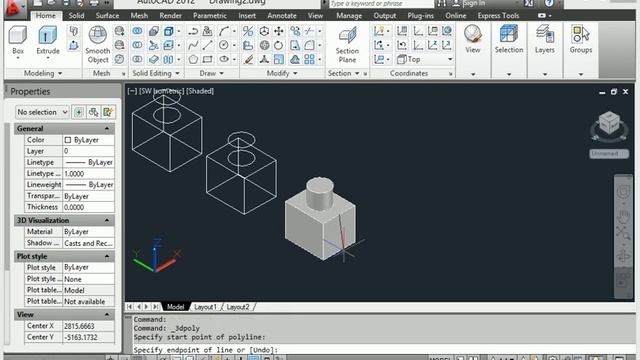Select the Rectangle draw tool
This screenshot has width=640, height=360.
coord(208,59)
